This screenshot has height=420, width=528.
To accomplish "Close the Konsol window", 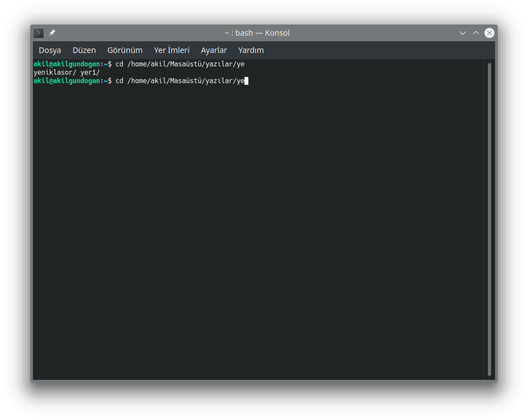I will [489, 33].
